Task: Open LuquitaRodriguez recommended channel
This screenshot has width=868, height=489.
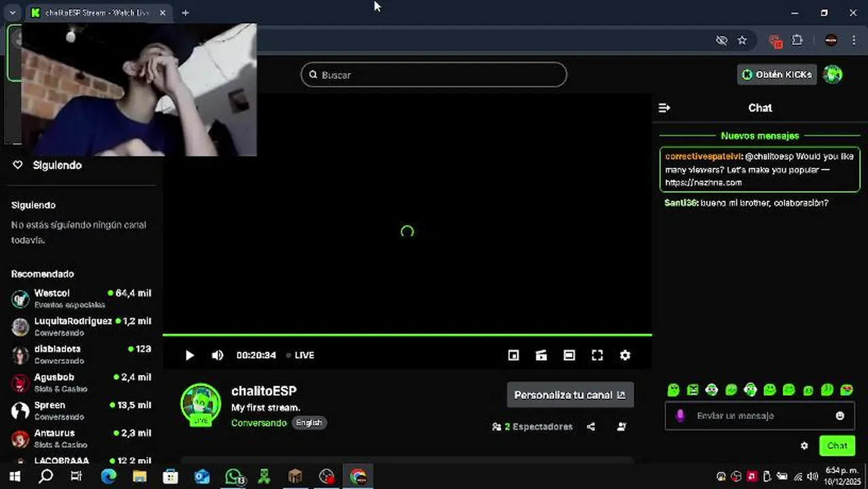Action: point(81,326)
